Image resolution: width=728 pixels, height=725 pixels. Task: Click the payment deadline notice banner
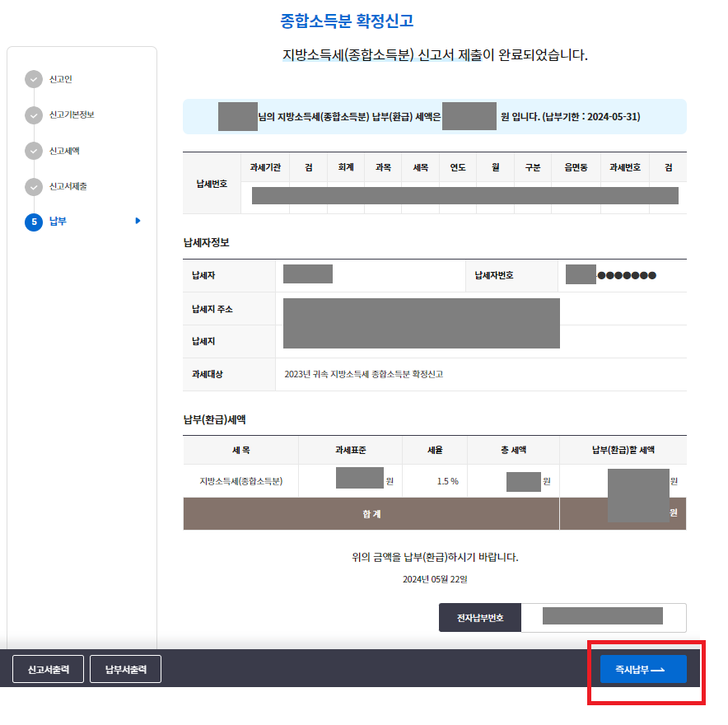[x=434, y=116]
